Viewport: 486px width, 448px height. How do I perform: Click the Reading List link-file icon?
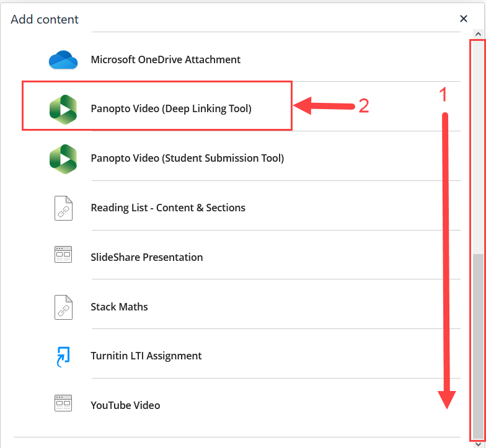(63, 208)
